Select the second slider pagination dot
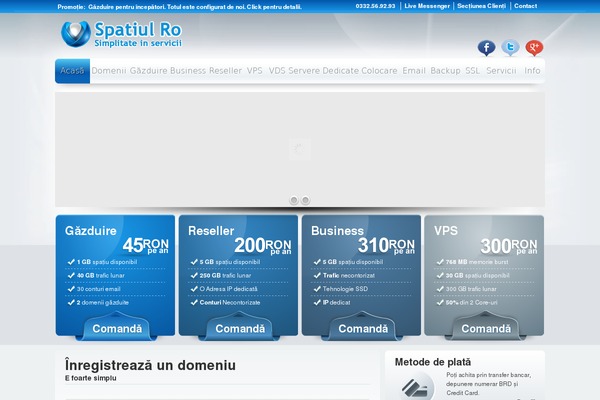 click(x=305, y=200)
